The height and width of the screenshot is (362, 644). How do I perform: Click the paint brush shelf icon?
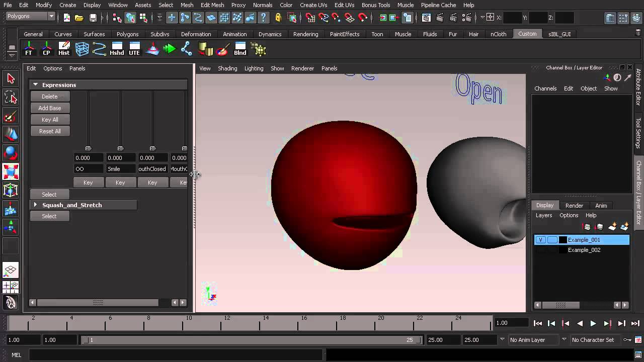222,49
